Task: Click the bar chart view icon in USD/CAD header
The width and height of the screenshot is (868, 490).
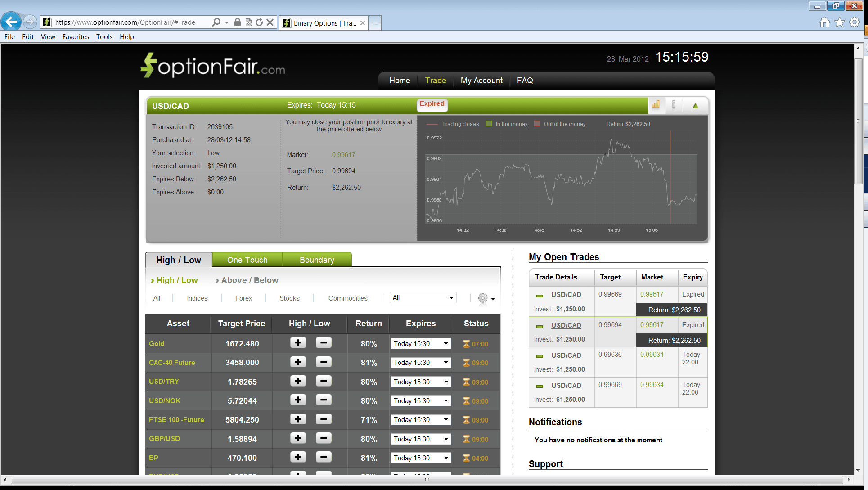Action: point(656,105)
